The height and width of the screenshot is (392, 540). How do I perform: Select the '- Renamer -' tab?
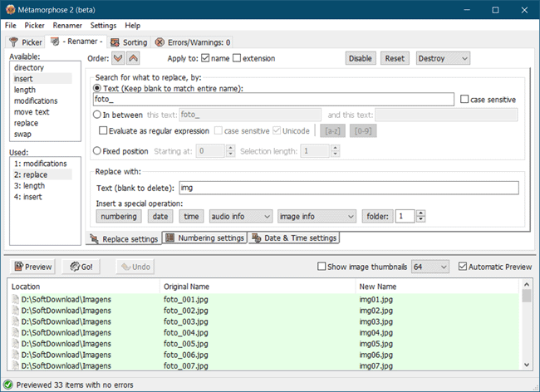coord(76,42)
